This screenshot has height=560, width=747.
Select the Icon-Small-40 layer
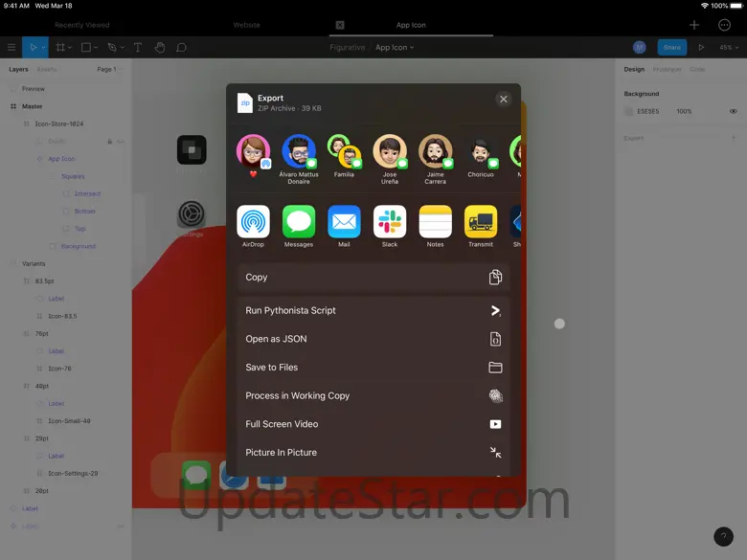coord(69,421)
